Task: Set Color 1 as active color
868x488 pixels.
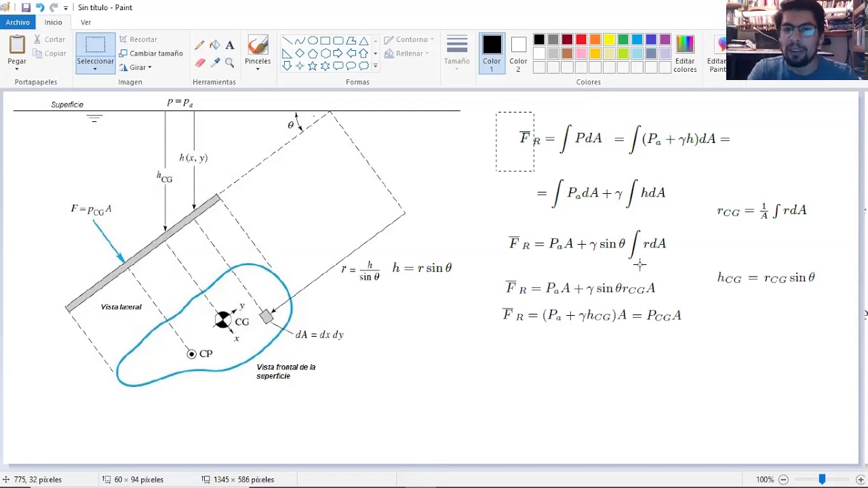Action: point(492,54)
